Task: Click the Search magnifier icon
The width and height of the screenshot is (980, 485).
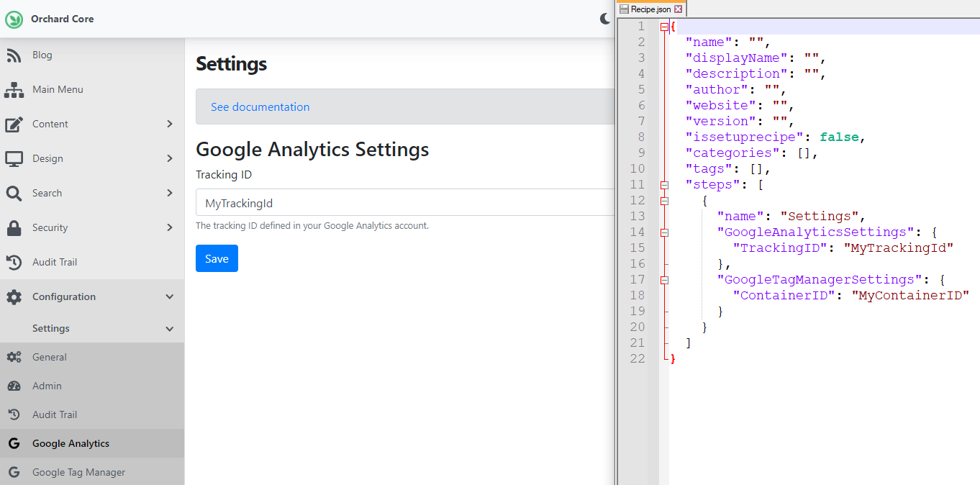Action: coord(14,194)
